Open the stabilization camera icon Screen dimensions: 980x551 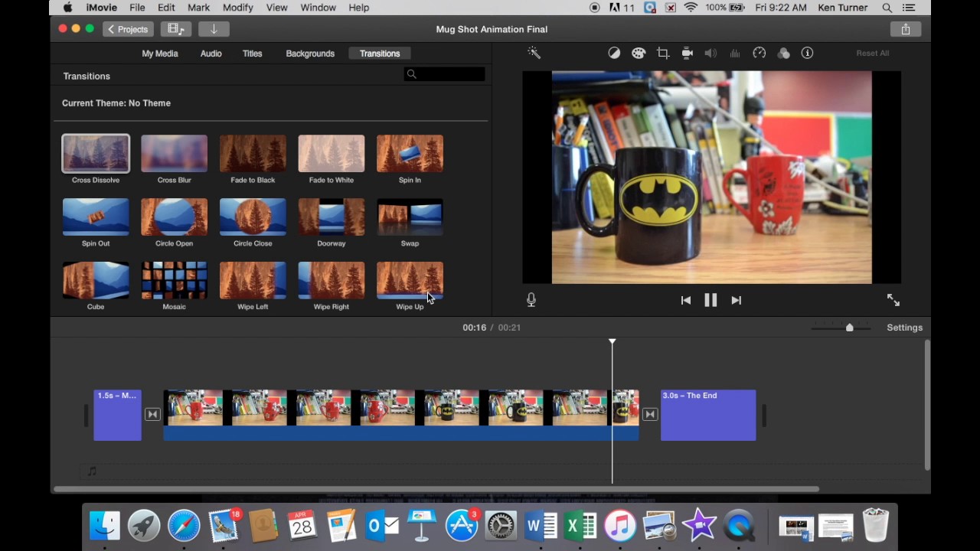tap(687, 53)
